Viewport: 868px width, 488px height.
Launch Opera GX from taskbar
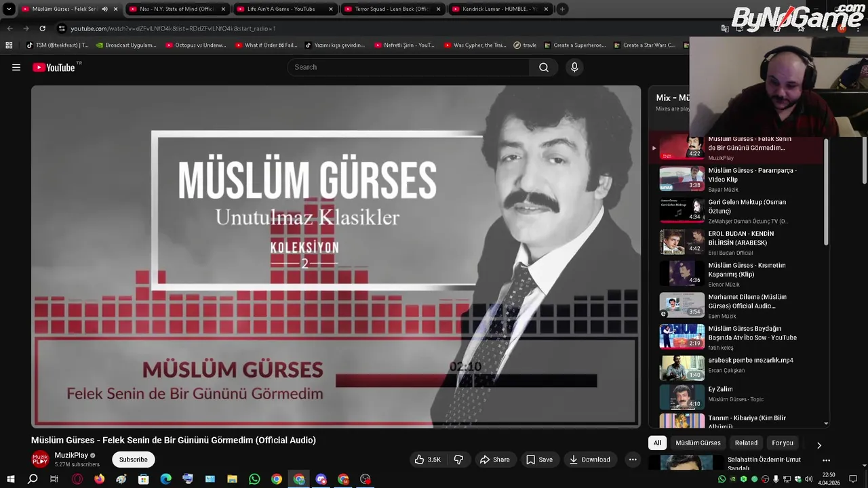click(77, 479)
